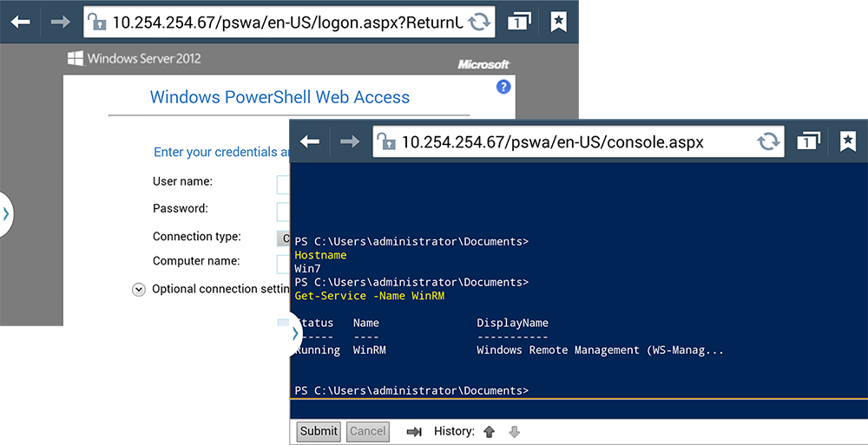Go back in the console browser window

[x=310, y=141]
